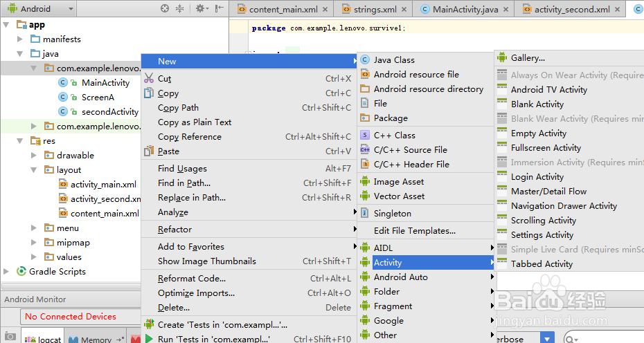The height and width of the screenshot is (343, 644).
Task: Click the scissors Cut icon
Action: point(149,78)
